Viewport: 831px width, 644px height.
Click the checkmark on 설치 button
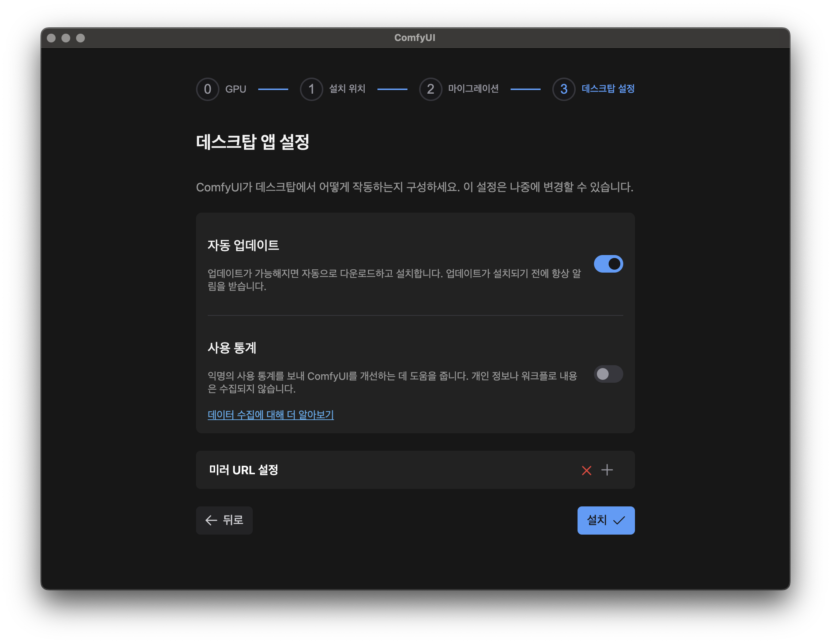click(619, 520)
